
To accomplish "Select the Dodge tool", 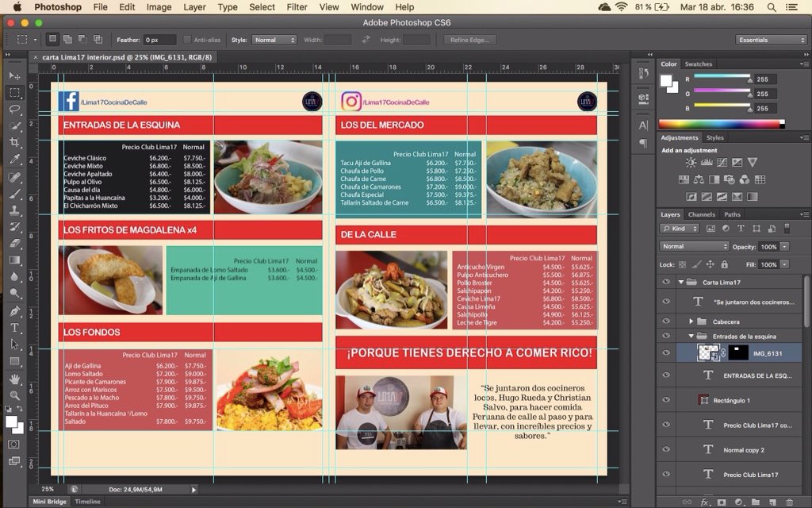I will click(x=14, y=293).
